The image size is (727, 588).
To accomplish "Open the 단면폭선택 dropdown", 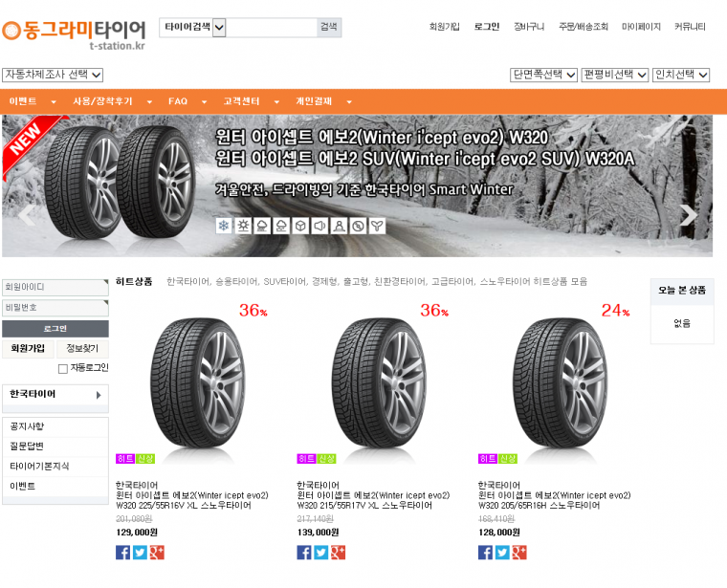I will click(543, 75).
